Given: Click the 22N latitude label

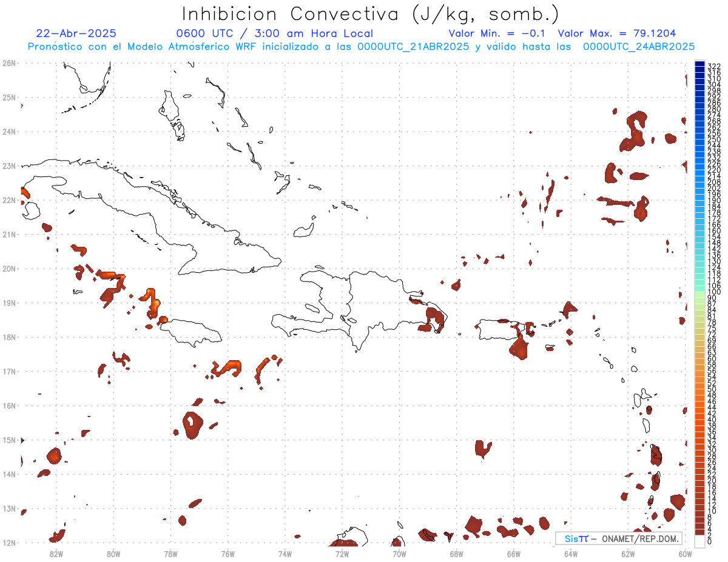Looking at the screenshot, I should point(8,200).
